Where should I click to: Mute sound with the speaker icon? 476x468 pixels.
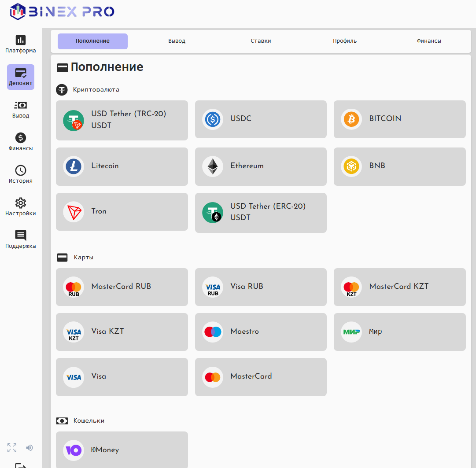(30, 448)
